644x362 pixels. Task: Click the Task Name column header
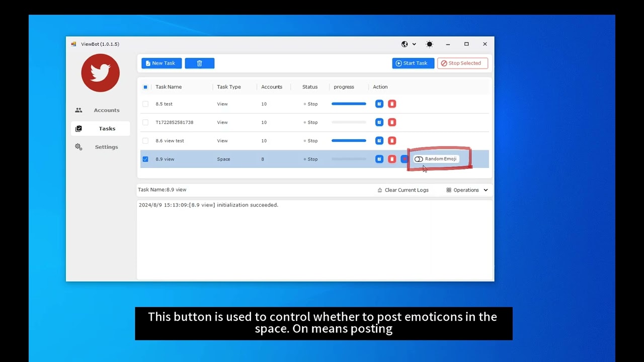click(169, 87)
